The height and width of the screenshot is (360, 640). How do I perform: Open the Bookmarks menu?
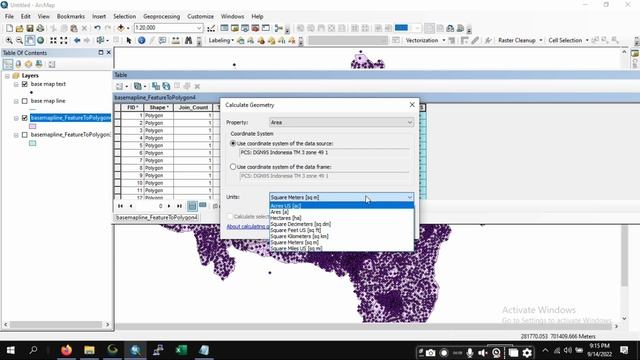point(71,16)
